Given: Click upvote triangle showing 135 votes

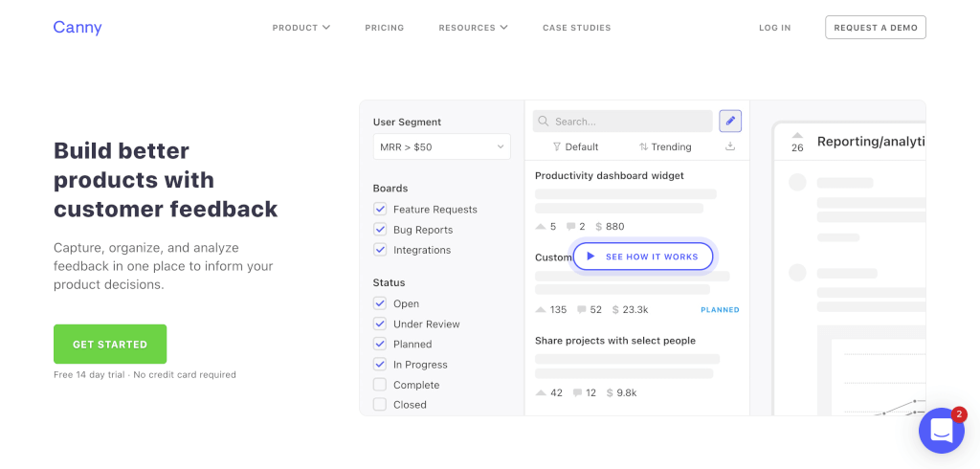Looking at the screenshot, I should pyautogui.click(x=542, y=309).
